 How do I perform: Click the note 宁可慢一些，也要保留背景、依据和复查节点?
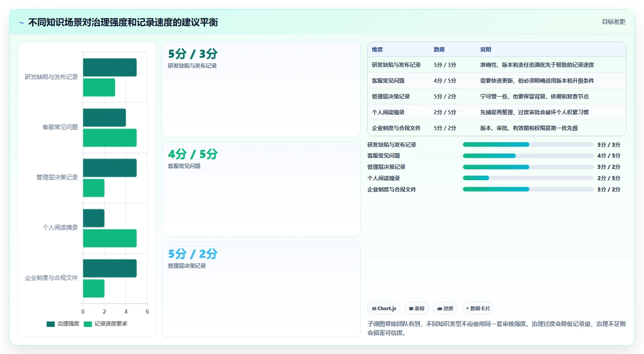pos(534,97)
